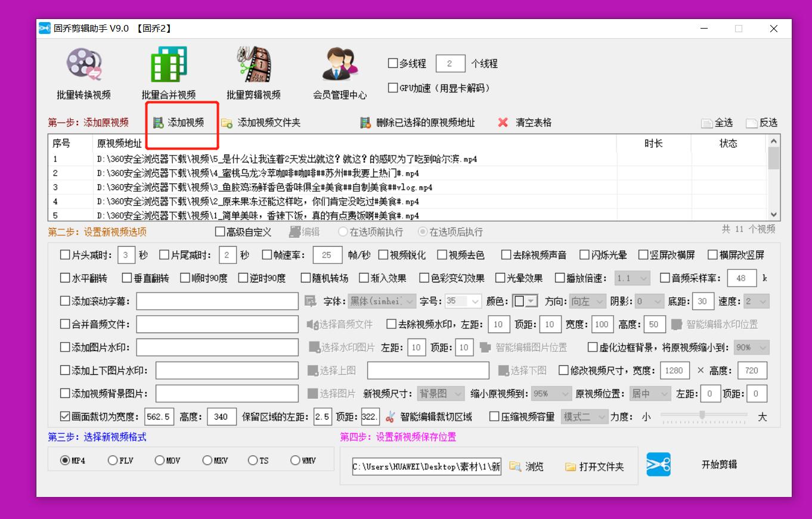Select the MKV format radio button
812x519 pixels.
point(207,461)
